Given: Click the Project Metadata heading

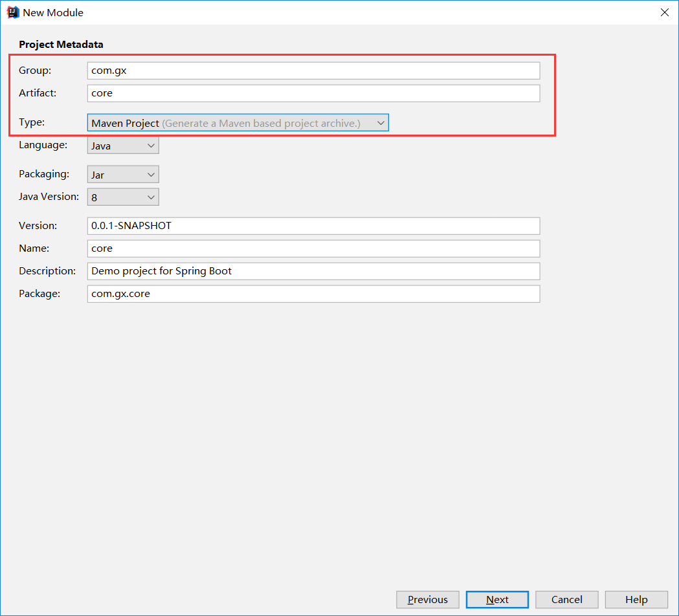Looking at the screenshot, I should [x=61, y=44].
